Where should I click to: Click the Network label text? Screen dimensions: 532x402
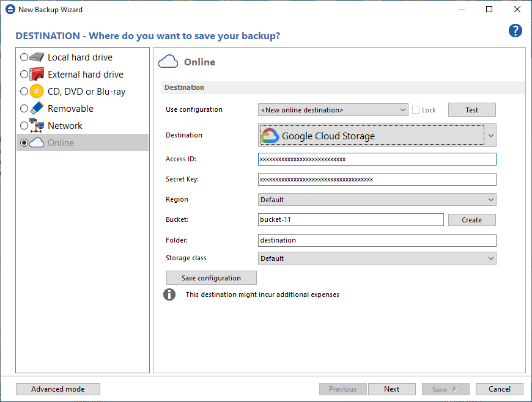(x=65, y=125)
